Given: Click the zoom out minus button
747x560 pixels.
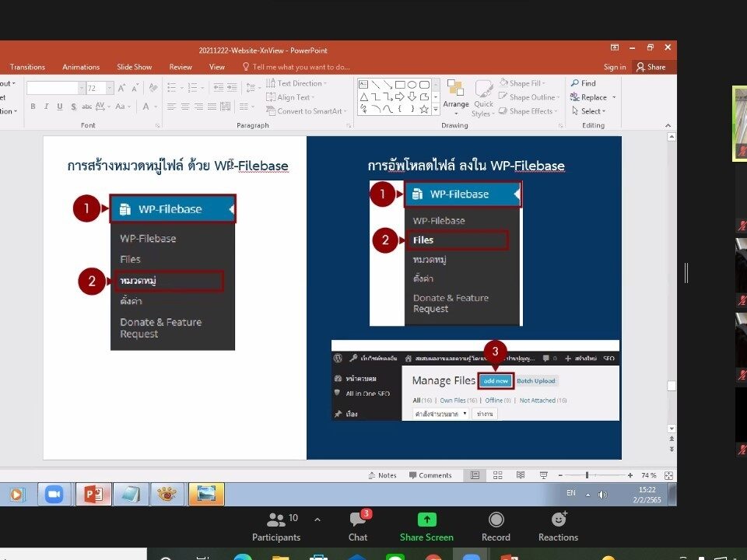Looking at the screenshot, I should [x=560, y=475].
